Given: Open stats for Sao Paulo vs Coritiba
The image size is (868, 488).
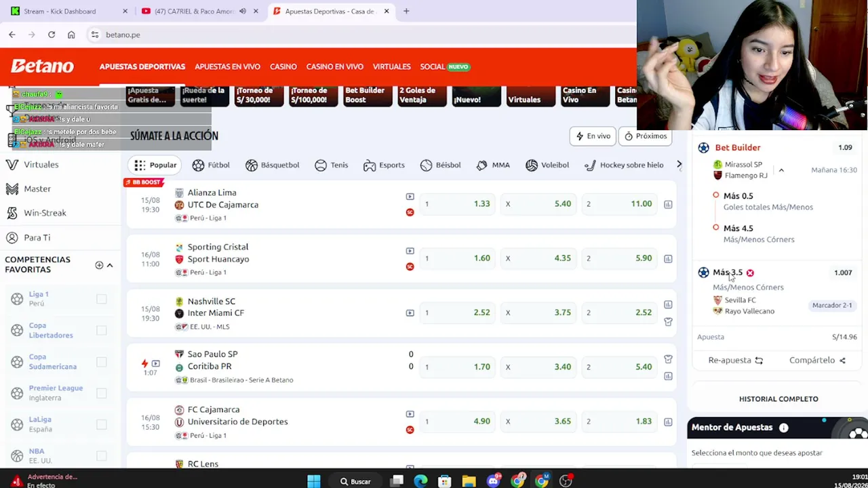Looking at the screenshot, I should click(668, 376).
